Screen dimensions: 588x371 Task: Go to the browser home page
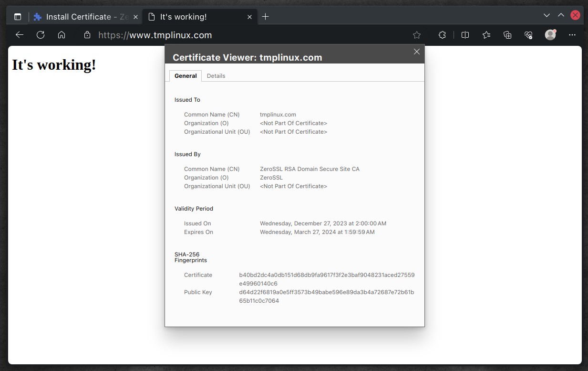click(x=62, y=35)
